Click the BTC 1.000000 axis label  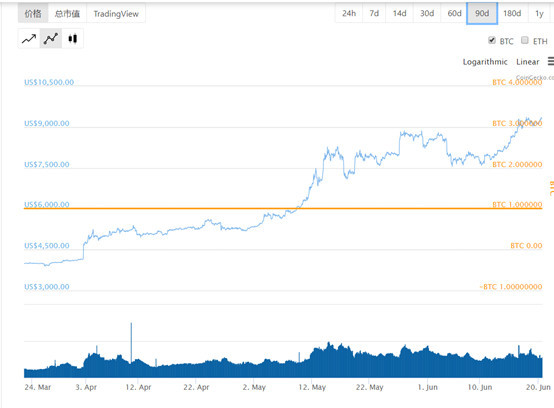coord(517,205)
